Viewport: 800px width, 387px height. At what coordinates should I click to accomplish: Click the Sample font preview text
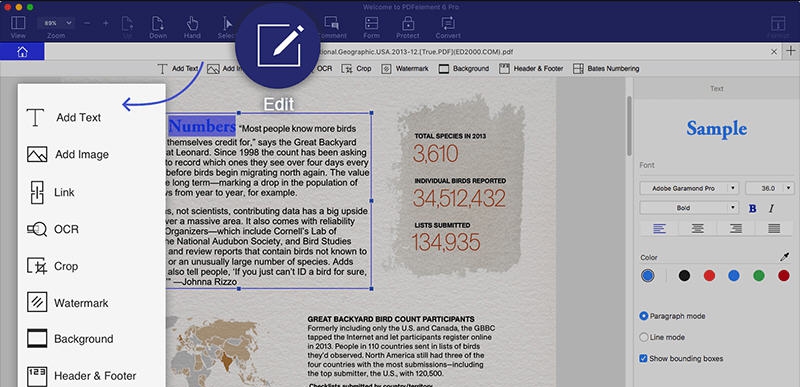(717, 128)
